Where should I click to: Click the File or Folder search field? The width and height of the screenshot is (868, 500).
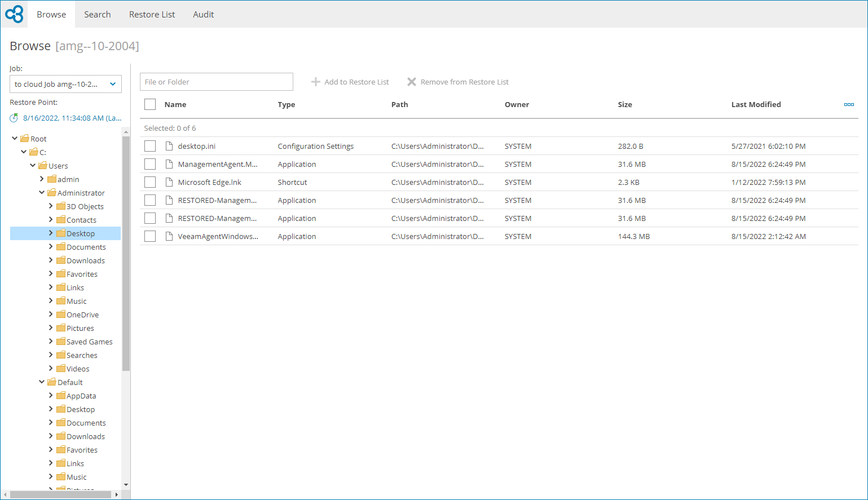pos(216,82)
